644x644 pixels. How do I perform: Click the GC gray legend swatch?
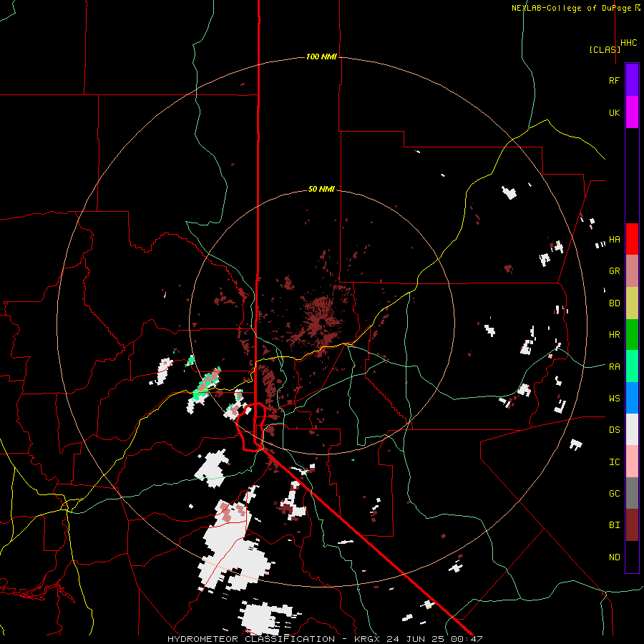point(632,493)
